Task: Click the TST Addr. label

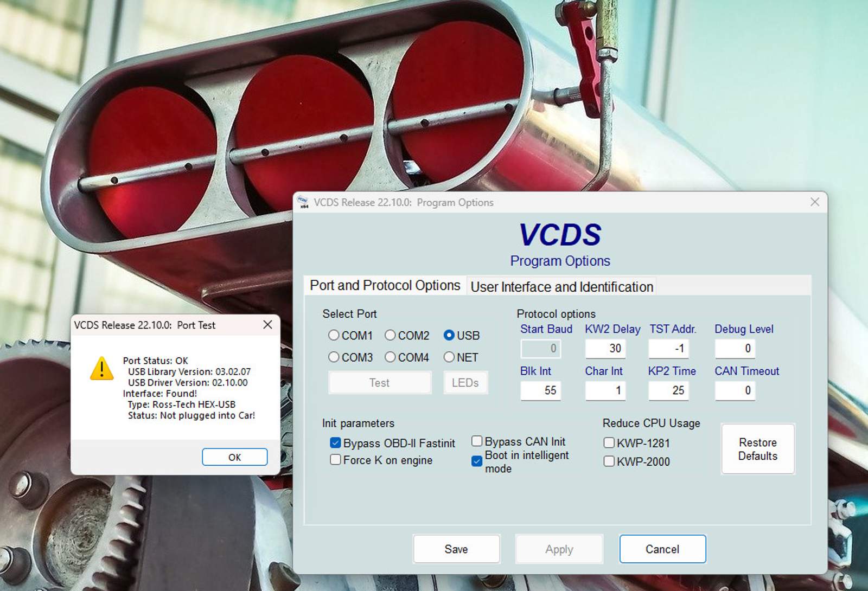Action: [673, 329]
